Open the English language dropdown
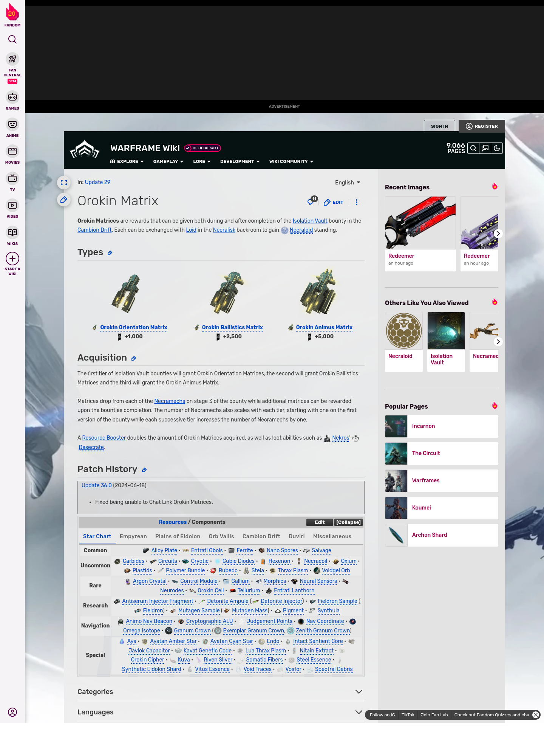This screenshot has height=756, width=544. point(348,183)
